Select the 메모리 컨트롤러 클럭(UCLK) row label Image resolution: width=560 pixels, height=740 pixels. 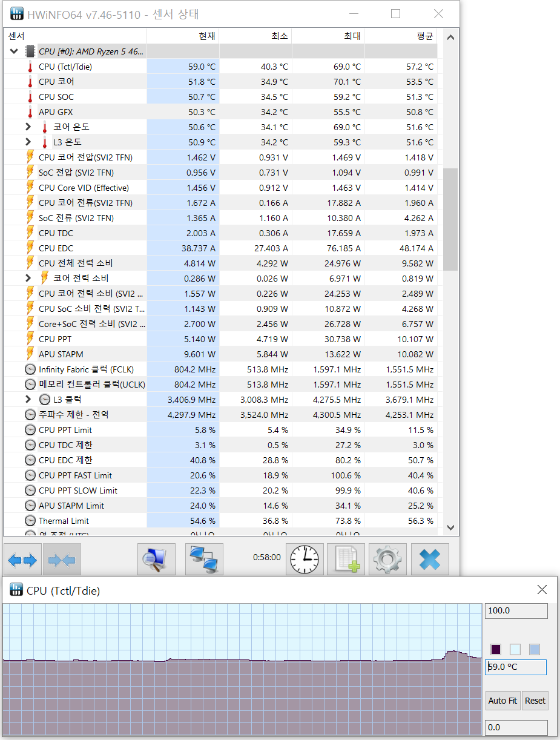pyautogui.click(x=92, y=385)
